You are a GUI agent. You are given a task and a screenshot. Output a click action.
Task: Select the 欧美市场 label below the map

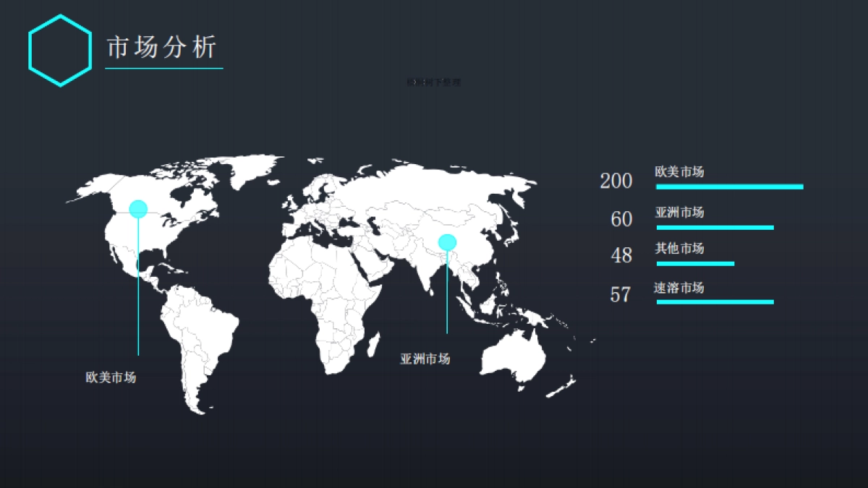click(111, 377)
